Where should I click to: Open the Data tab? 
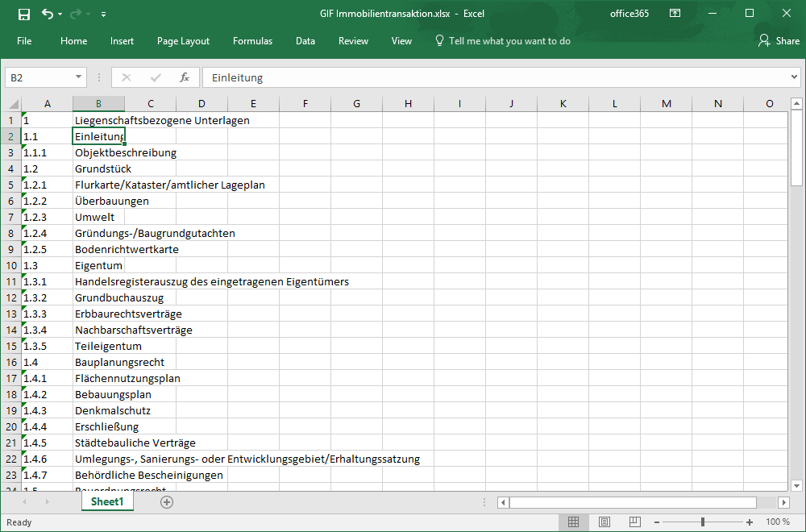click(x=305, y=41)
